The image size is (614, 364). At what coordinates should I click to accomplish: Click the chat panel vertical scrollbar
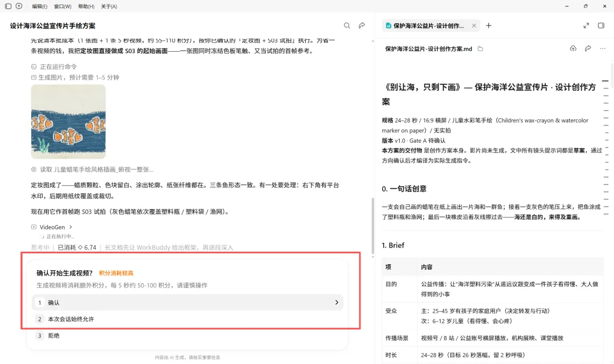[372, 226]
